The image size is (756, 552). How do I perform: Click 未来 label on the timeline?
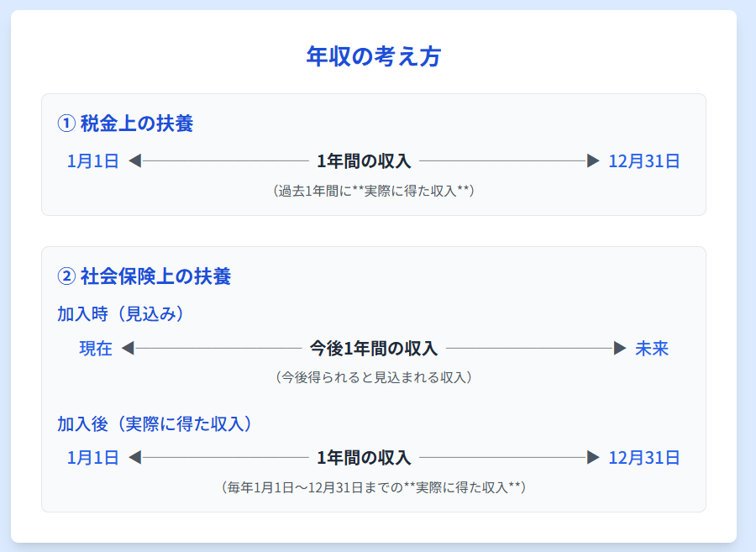pyautogui.click(x=652, y=349)
